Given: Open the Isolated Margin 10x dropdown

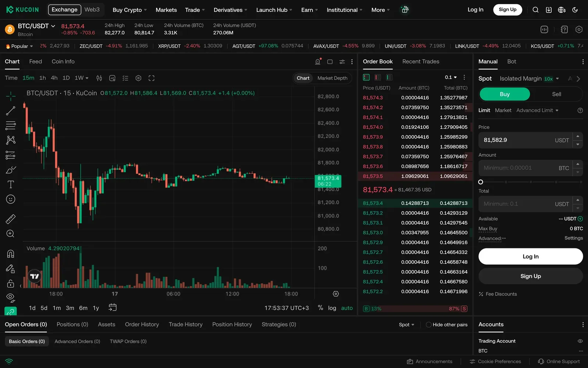Looking at the screenshot, I should (x=529, y=79).
